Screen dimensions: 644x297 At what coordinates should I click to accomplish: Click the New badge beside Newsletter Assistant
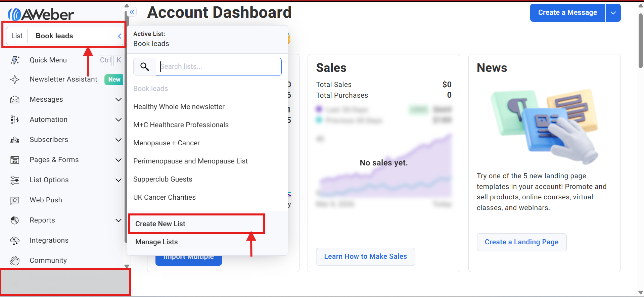(114, 80)
